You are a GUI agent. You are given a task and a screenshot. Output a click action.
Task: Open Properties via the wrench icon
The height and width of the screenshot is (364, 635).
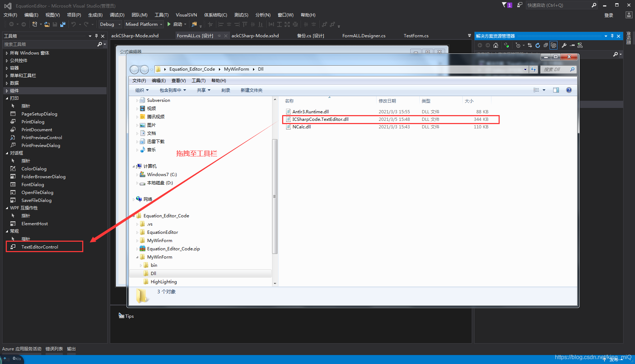click(564, 45)
